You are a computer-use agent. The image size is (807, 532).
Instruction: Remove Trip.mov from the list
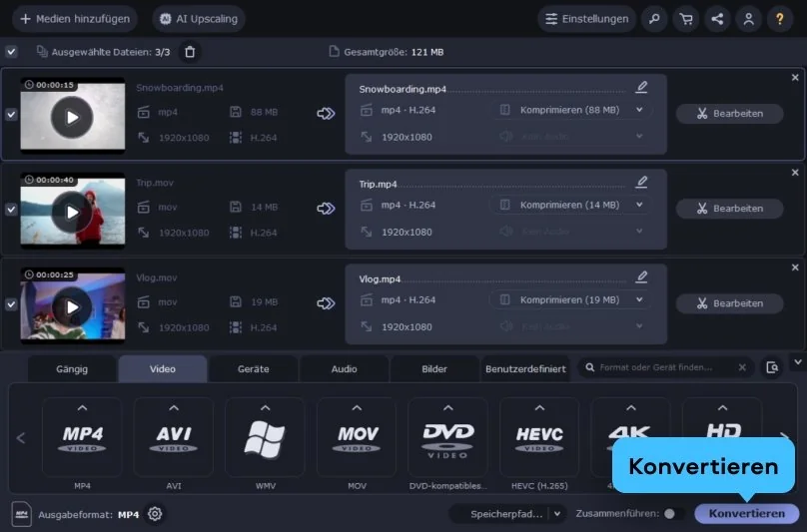click(x=795, y=173)
